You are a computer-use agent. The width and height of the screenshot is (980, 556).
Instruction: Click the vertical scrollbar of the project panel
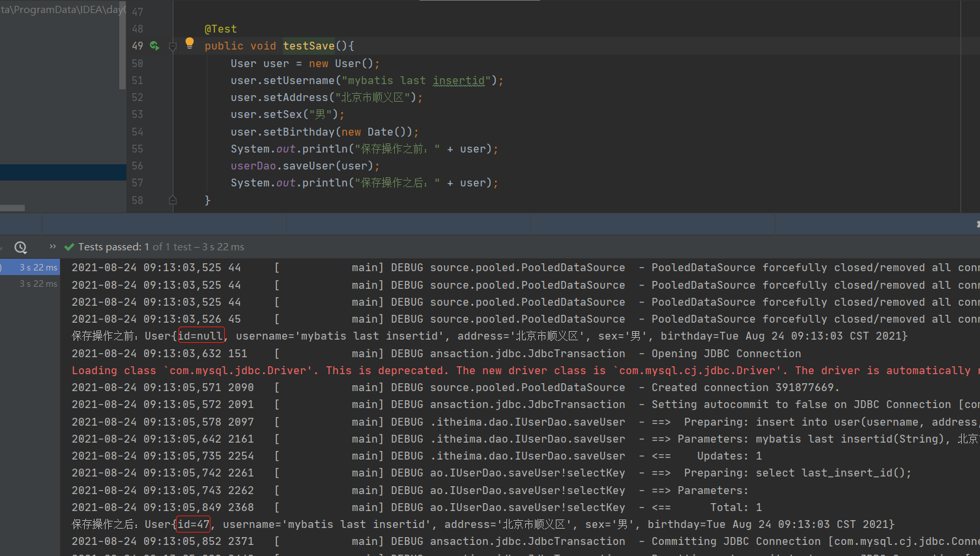click(x=122, y=46)
